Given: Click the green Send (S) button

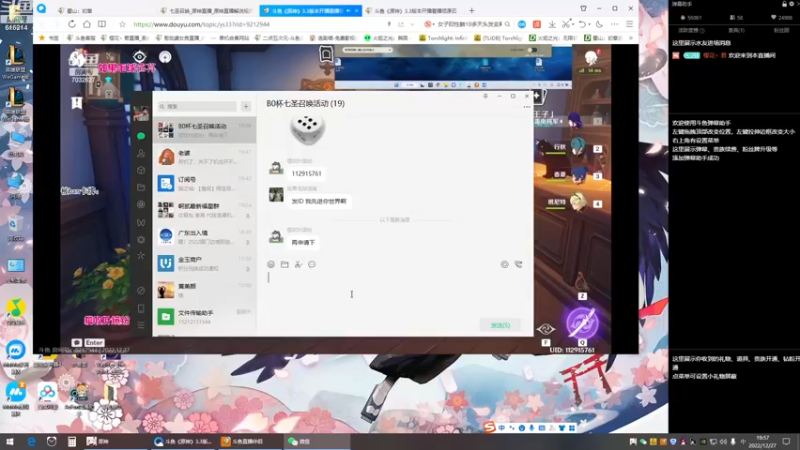Looking at the screenshot, I should 500,325.
